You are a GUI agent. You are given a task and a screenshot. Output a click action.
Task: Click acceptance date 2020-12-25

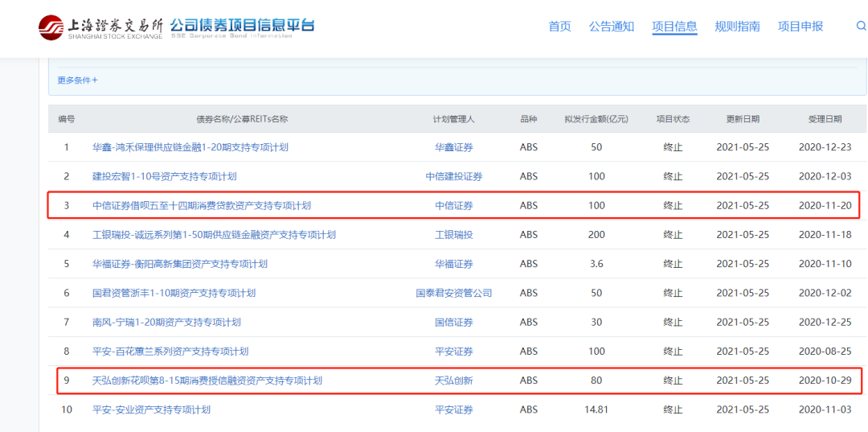point(825,323)
